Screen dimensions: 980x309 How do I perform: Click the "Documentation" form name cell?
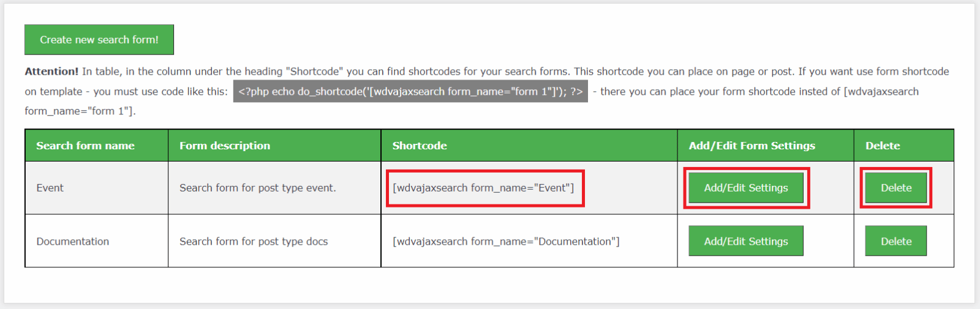pos(72,242)
